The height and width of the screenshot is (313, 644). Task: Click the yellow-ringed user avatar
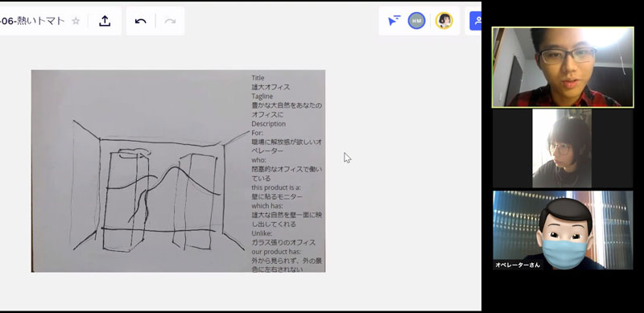click(444, 21)
